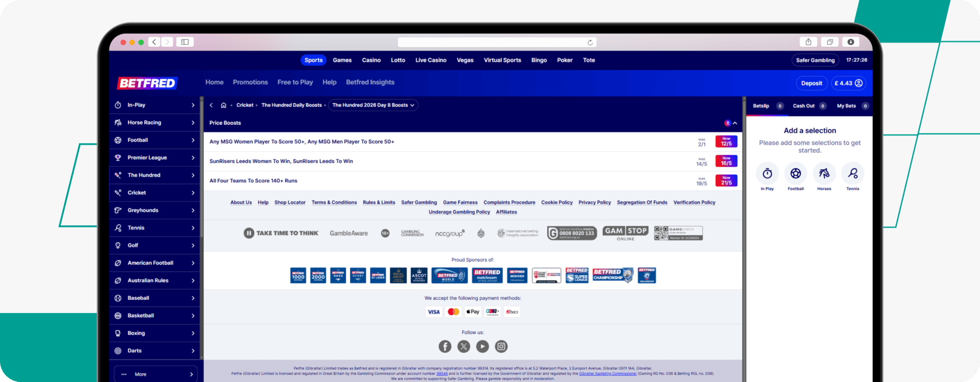Click the Football ball icon in sidebar

pyautogui.click(x=118, y=140)
